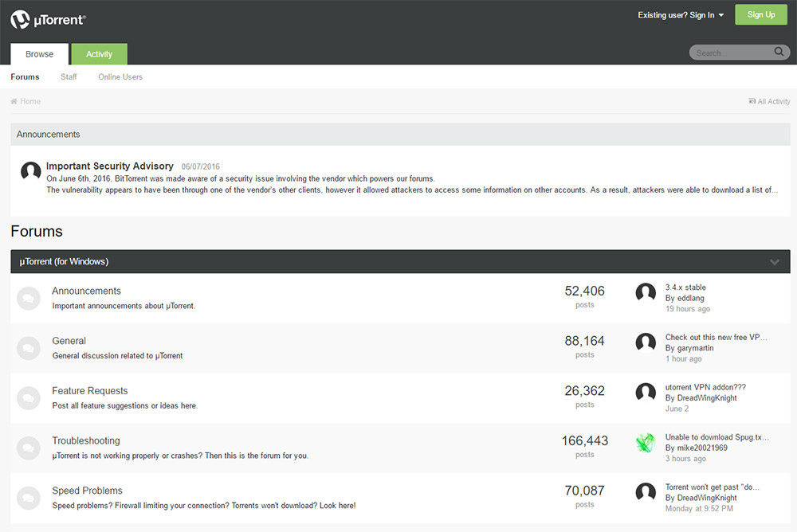Click the Security Advisory author avatar

31,171
